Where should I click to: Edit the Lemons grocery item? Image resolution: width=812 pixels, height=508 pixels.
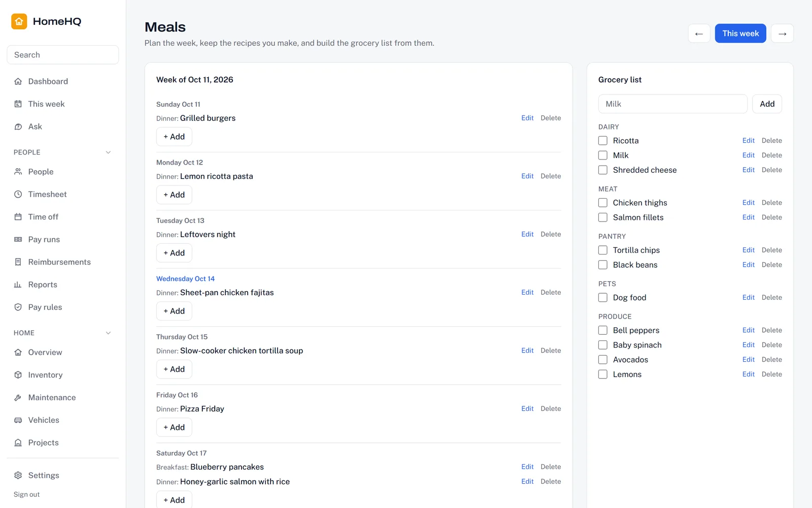point(749,374)
